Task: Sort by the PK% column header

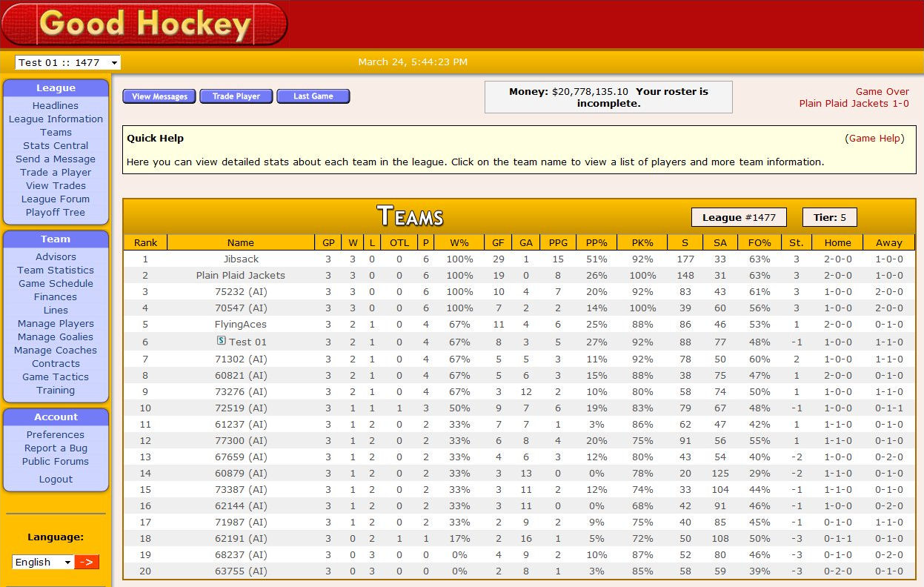Action: (x=642, y=242)
